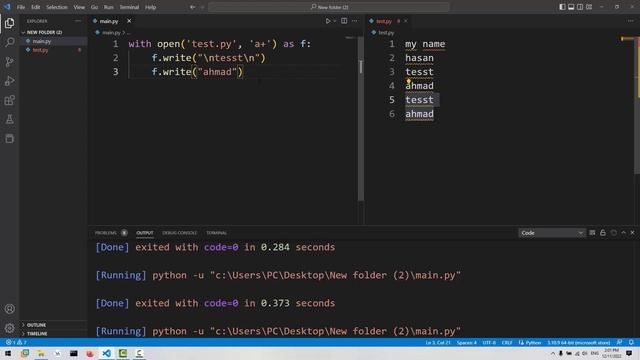Click the command center search box
The image size is (640, 360).
pos(329,7)
